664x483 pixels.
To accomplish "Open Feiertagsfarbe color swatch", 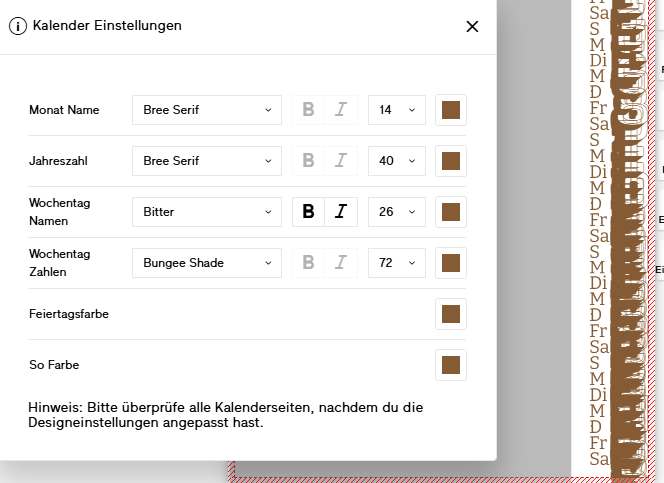I will (x=451, y=314).
